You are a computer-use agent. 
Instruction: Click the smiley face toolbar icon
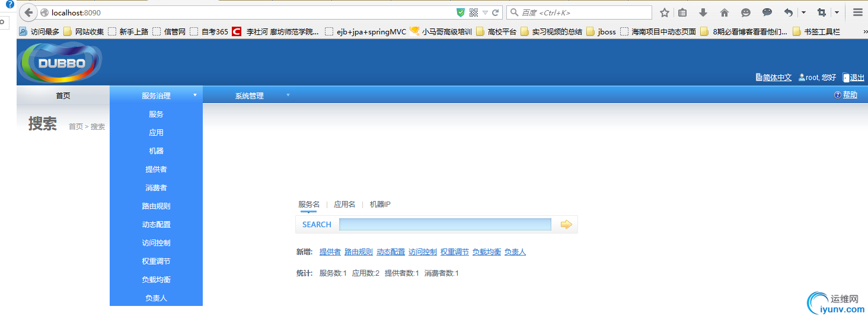[746, 12]
